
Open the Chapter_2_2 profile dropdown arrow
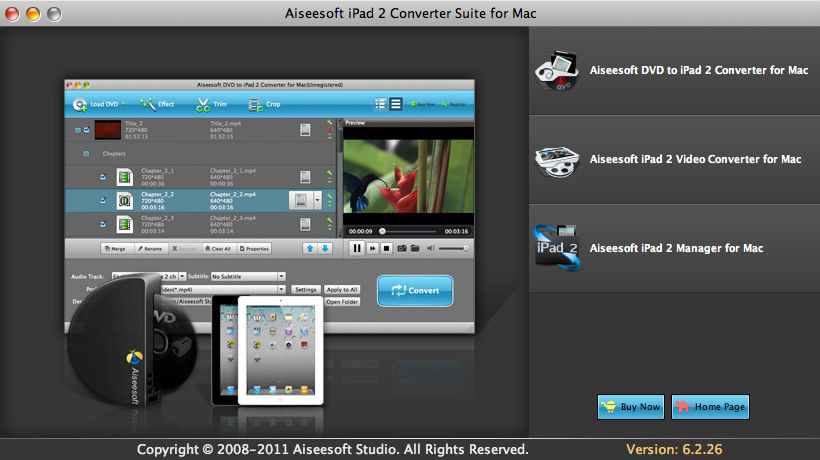coord(317,200)
